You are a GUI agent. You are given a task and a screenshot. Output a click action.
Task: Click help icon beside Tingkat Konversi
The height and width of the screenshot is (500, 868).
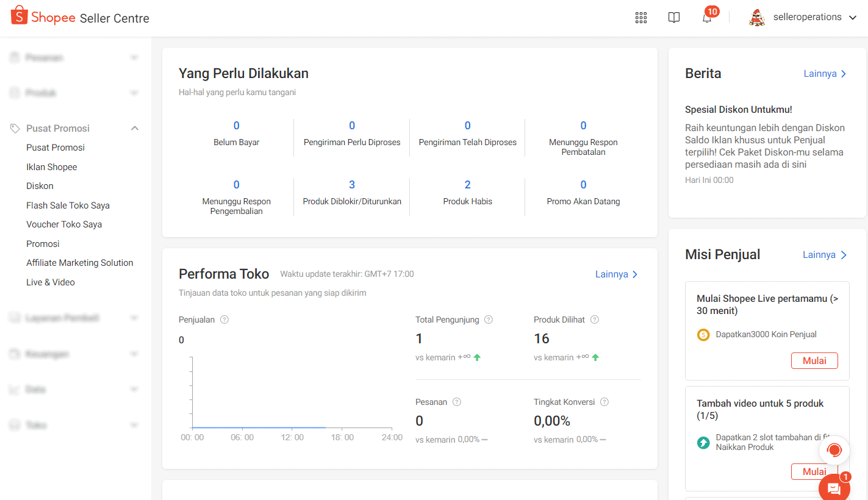coord(604,402)
